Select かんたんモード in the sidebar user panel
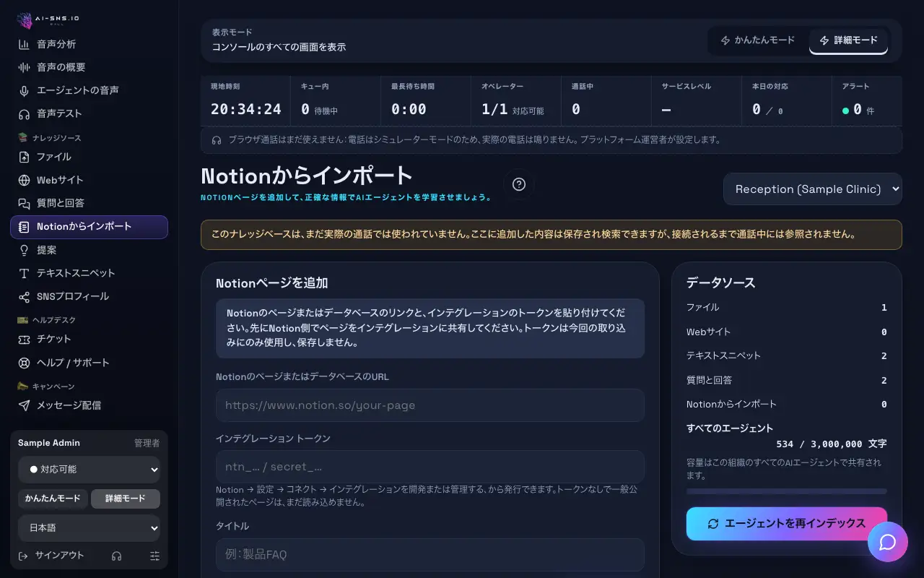 (53, 499)
